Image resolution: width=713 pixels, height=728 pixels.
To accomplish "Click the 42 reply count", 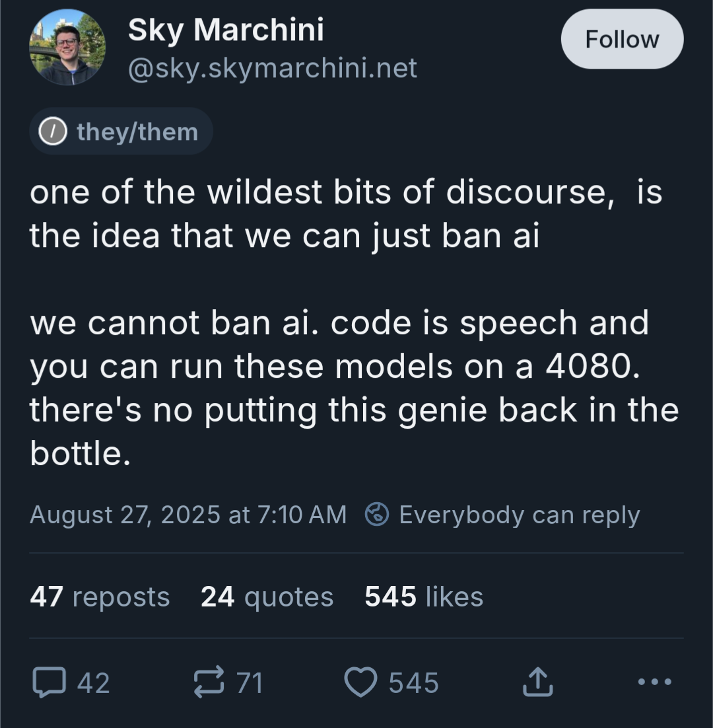I will [x=93, y=683].
